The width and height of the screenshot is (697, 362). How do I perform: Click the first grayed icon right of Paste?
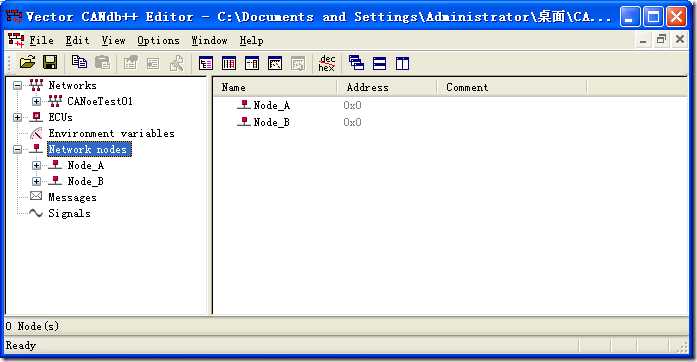[130, 63]
